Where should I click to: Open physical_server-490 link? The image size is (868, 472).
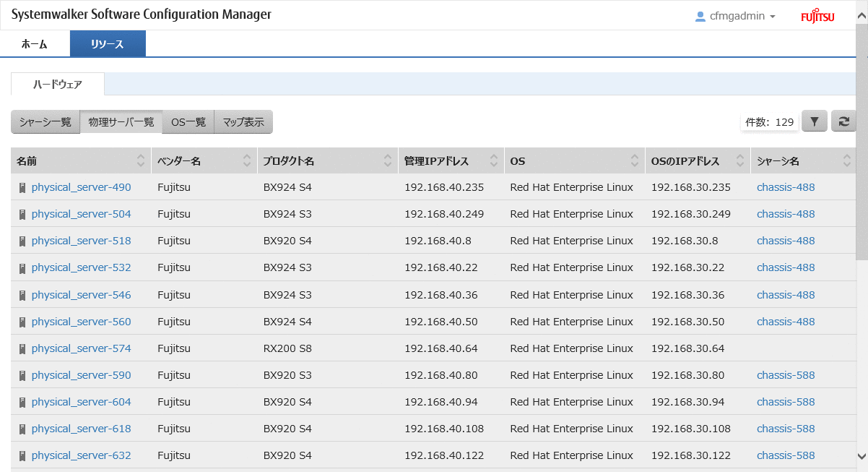[82, 187]
